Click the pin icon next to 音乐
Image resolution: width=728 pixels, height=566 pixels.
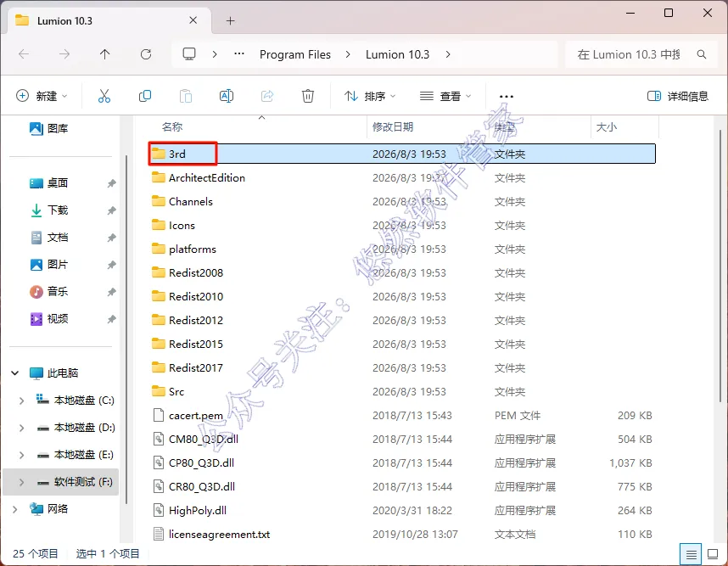111,292
